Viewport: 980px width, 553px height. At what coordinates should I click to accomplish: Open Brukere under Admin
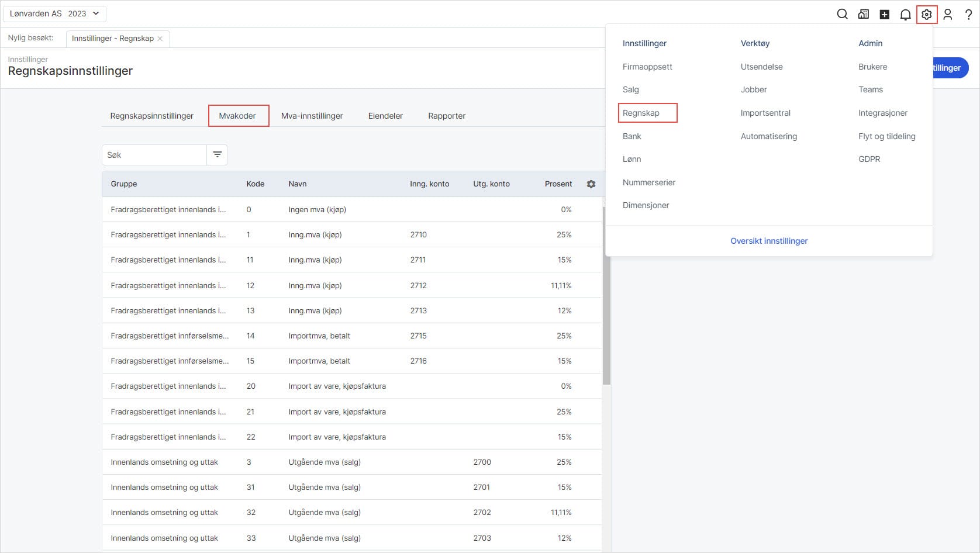pos(872,67)
